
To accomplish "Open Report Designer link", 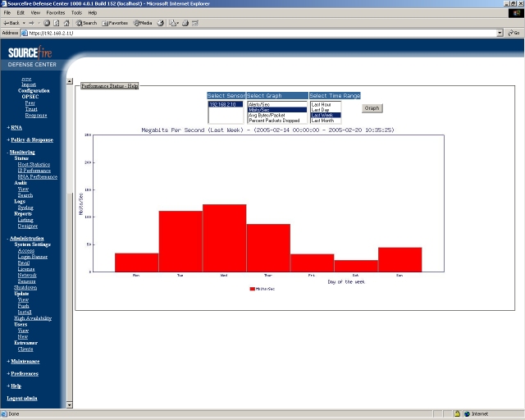I will click(x=28, y=226).
